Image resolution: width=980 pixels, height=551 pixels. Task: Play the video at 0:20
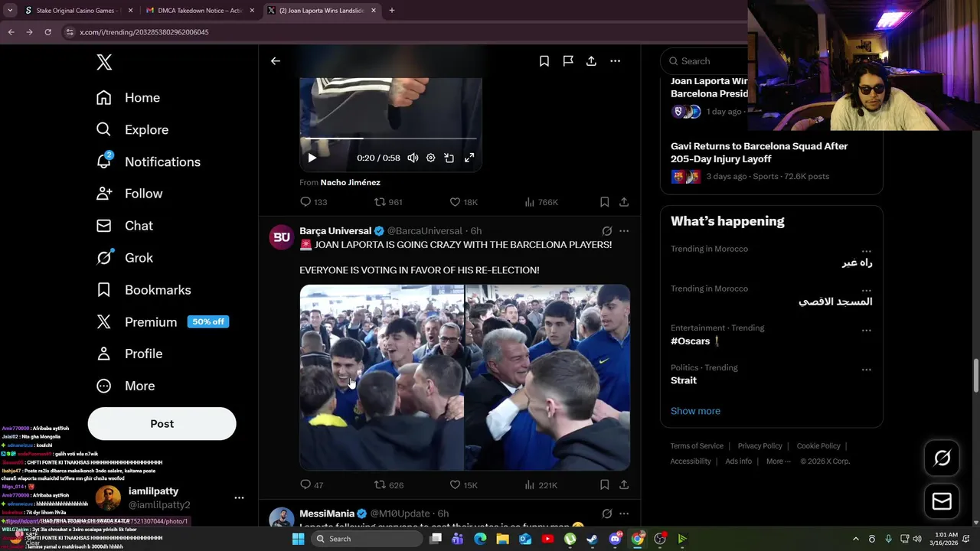(312, 158)
